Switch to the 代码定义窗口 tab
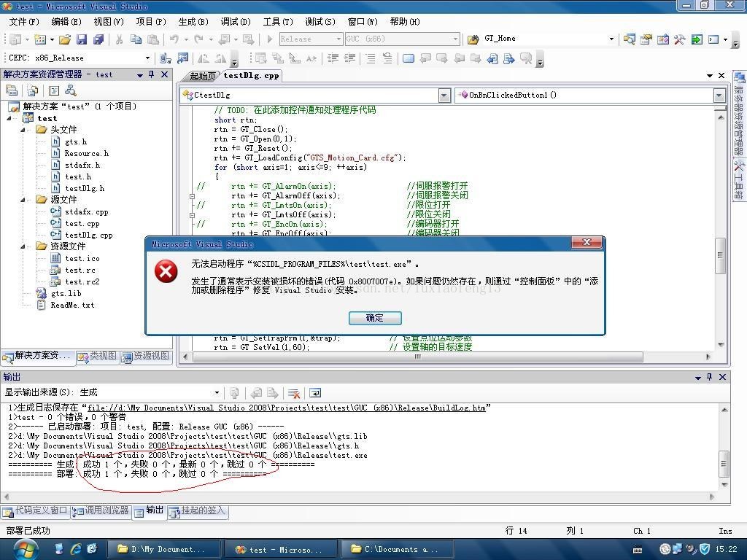 point(35,511)
